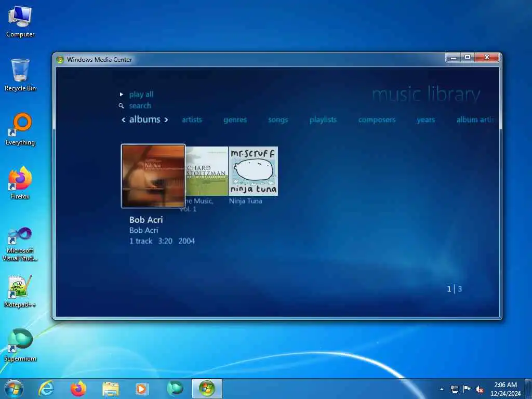Switch to the playlists tab

[x=323, y=119]
